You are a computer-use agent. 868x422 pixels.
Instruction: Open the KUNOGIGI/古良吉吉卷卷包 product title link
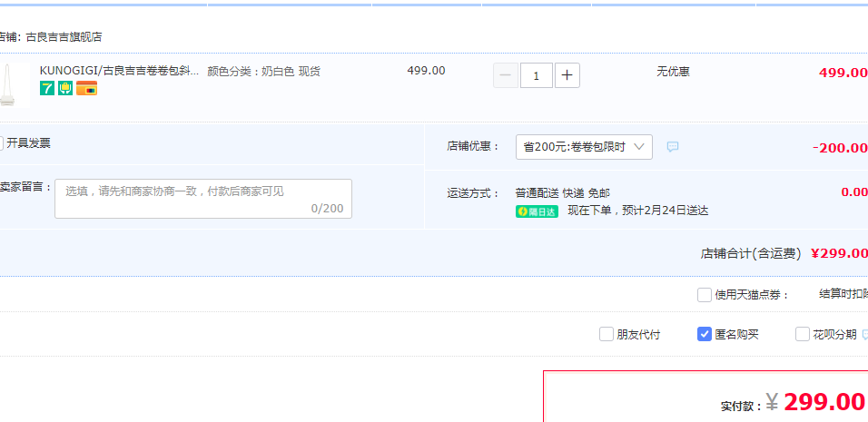coord(119,71)
